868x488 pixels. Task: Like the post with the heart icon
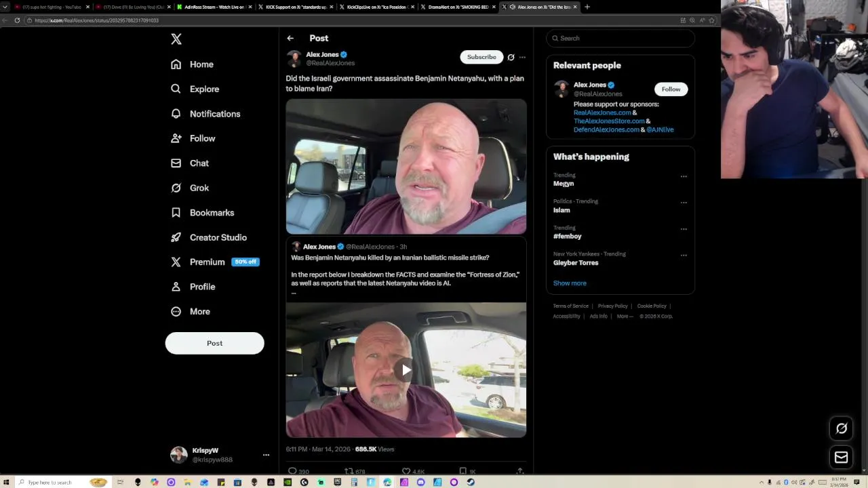(x=406, y=471)
